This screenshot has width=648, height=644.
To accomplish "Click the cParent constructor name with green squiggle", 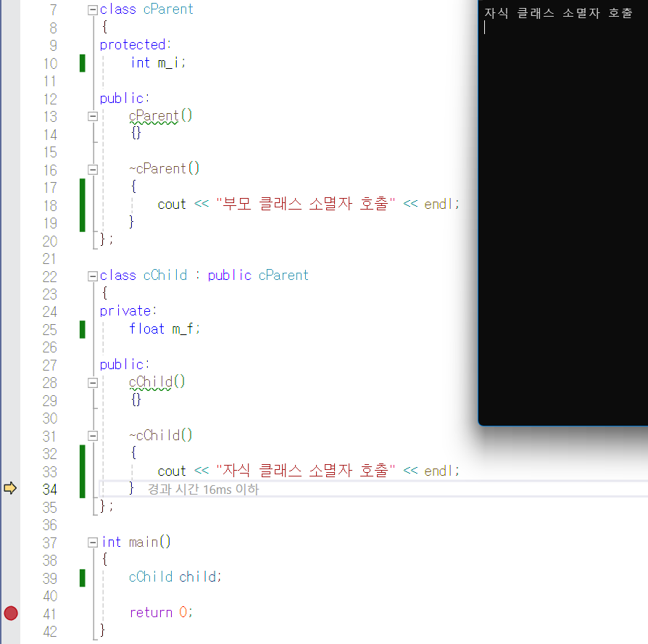I will click(154, 116).
